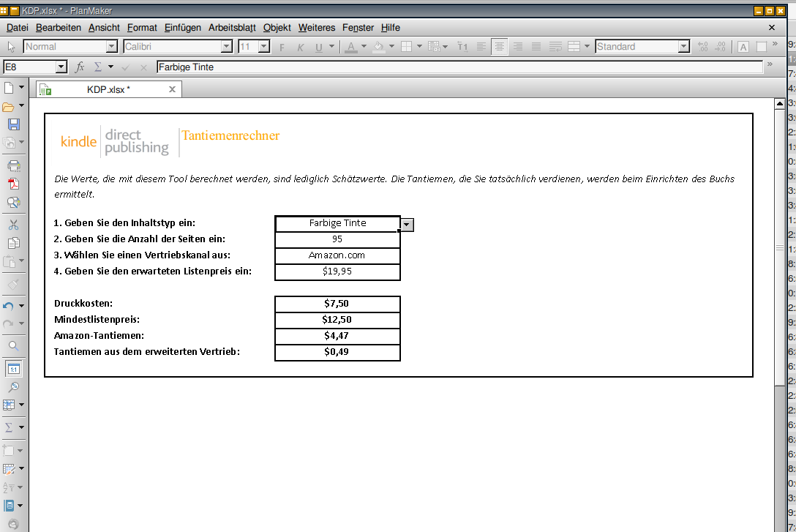
Task: Export to PDF using the red PDF icon
Action: click(x=14, y=184)
